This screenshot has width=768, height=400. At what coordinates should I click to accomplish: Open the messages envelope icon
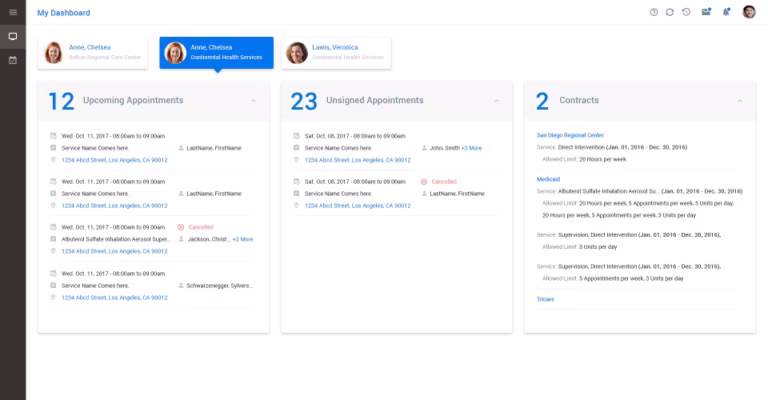[706, 12]
